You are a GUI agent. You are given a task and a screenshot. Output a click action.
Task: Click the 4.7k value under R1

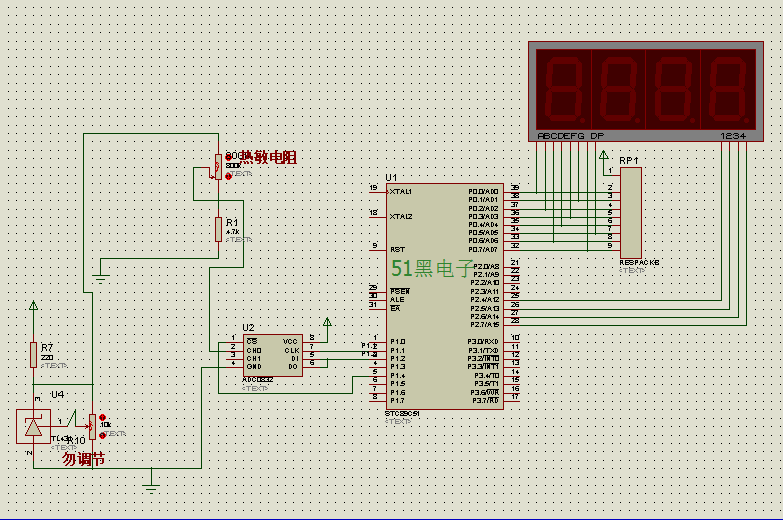click(x=233, y=232)
